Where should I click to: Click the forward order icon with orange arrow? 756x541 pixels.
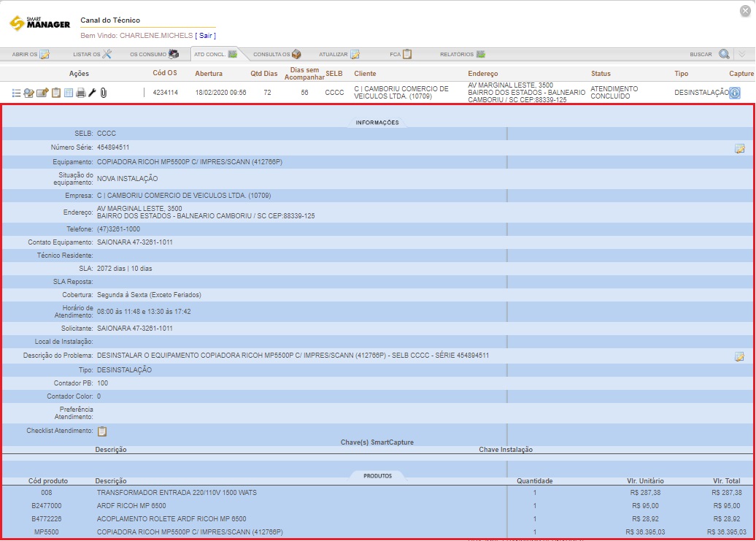pos(42,93)
